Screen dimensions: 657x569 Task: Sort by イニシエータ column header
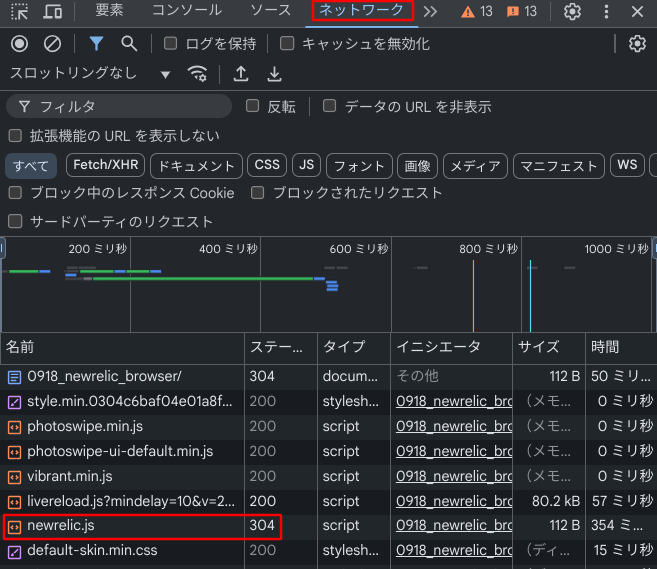[x=451, y=347]
